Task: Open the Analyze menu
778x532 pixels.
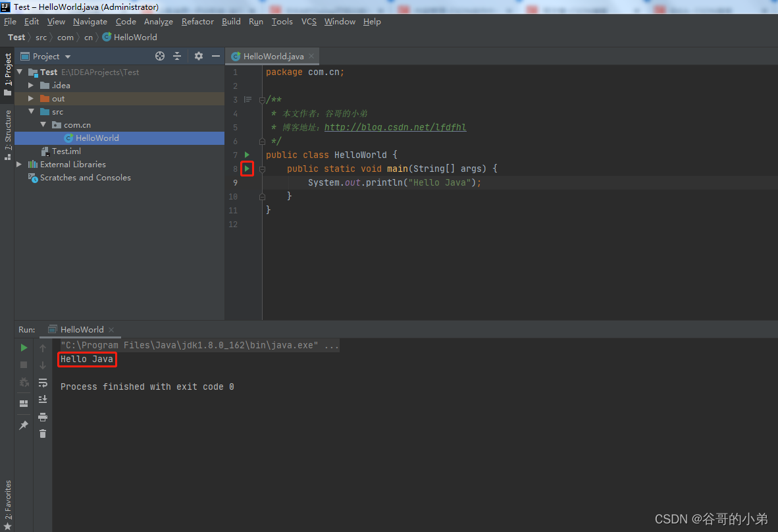Action: [158, 21]
